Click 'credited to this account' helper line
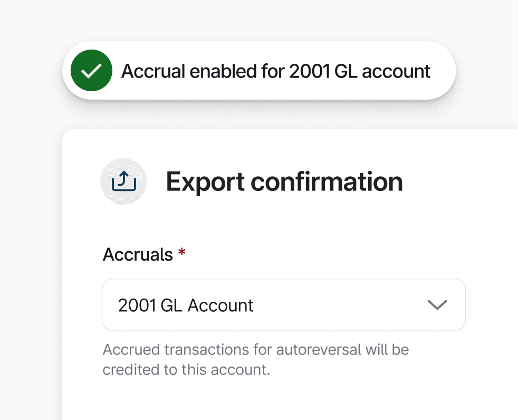The height and width of the screenshot is (420, 518). (186, 370)
